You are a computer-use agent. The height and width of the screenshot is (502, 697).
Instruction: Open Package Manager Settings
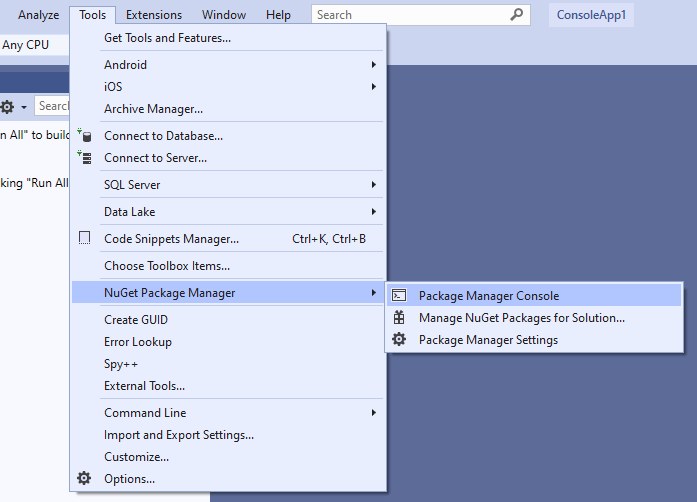point(534,340)
